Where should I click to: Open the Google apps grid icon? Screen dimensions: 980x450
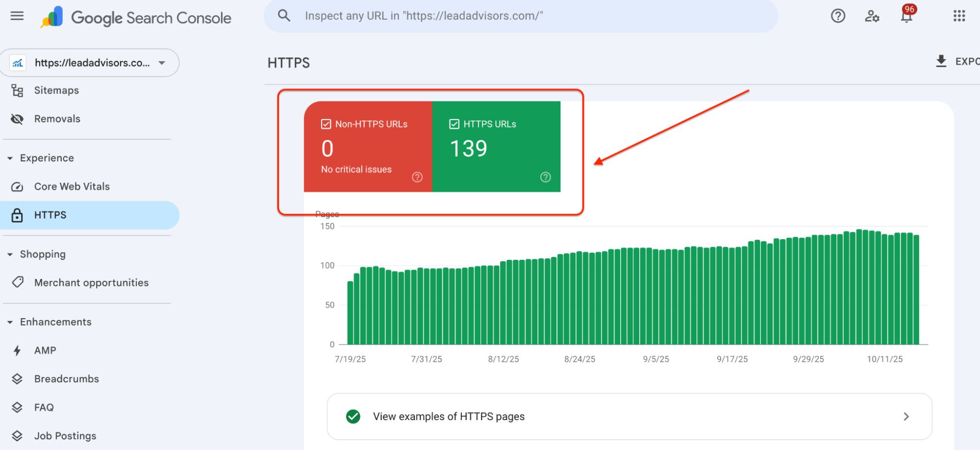click(959, 16)
